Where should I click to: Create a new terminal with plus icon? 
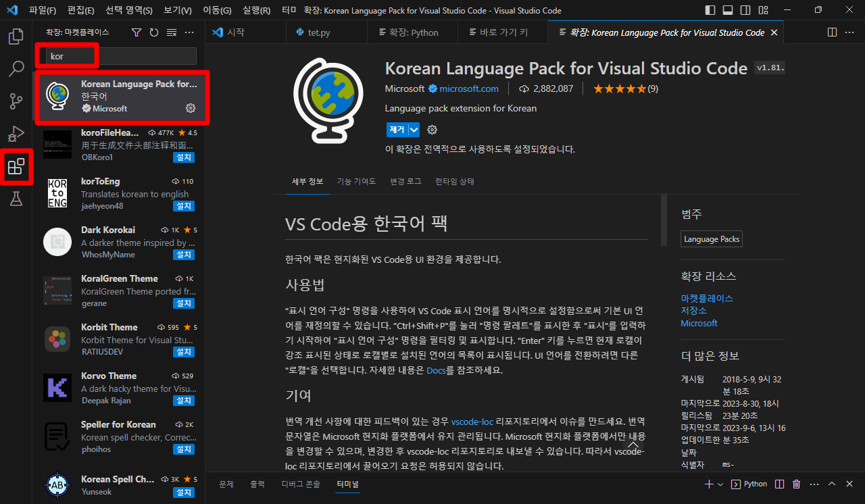pyautogui.click(x=709, y=484)
